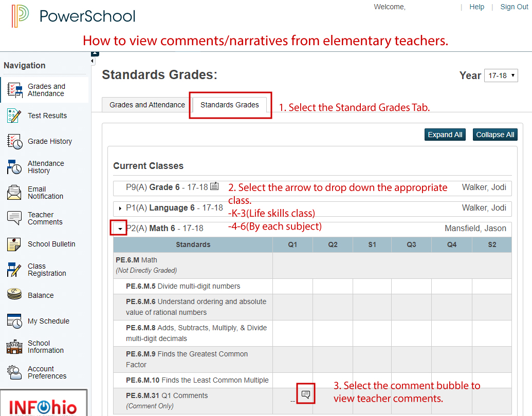Open Attendance History icon
This screenshot has height=416, width=532.
[x=14, y=167]
